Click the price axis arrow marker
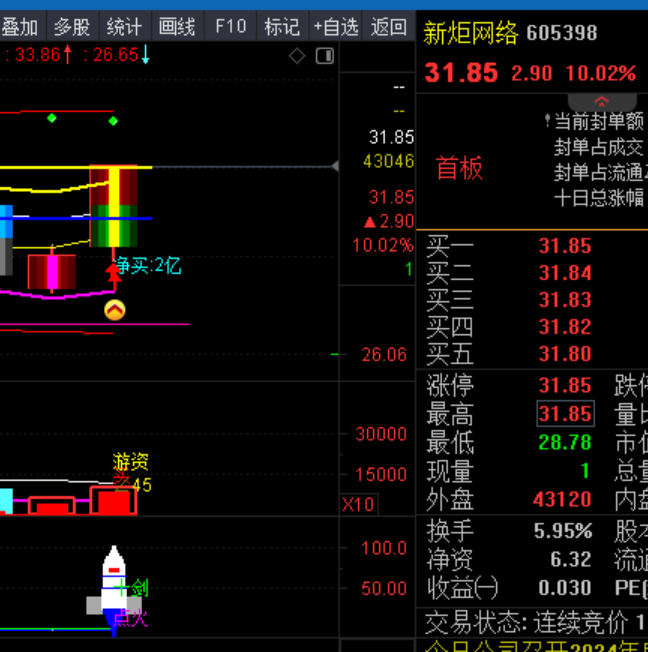648x652 pixels. click(335, 166)
